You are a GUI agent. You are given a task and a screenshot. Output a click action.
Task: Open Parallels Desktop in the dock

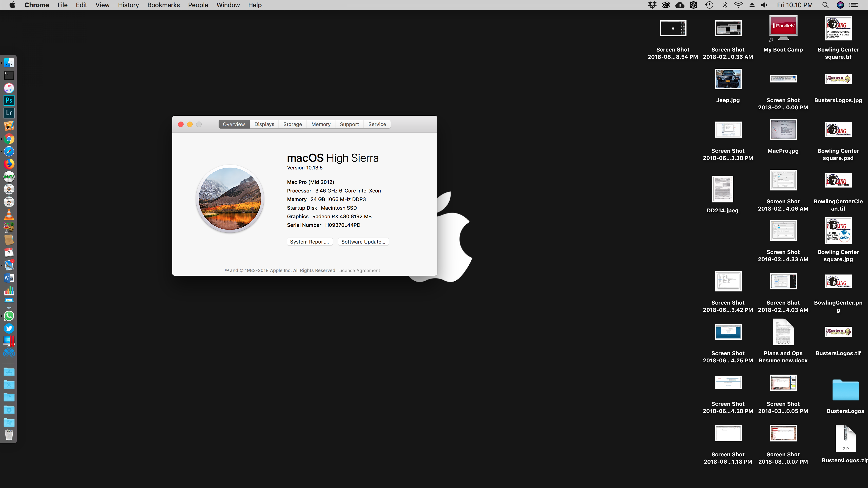coord(9,341)
